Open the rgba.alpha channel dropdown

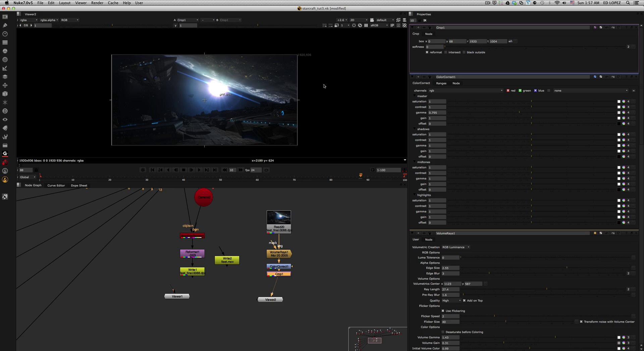[49, 20]
